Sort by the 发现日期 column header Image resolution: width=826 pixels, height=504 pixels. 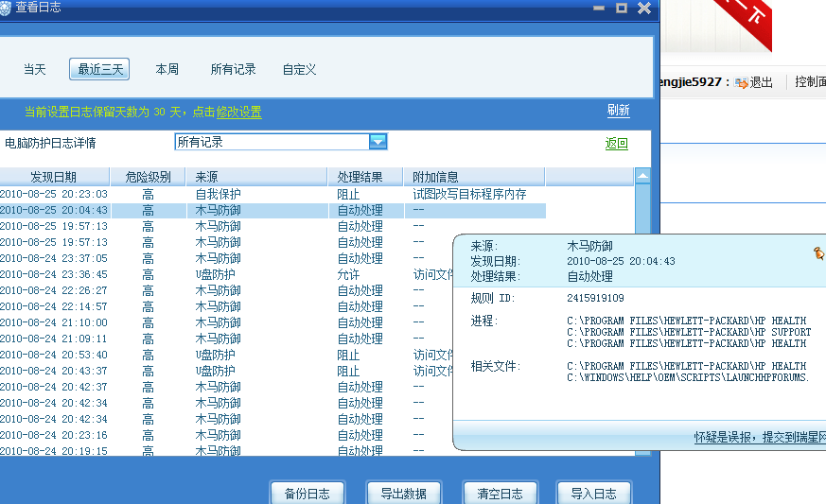pyautogui.click(x=54, y=177)
